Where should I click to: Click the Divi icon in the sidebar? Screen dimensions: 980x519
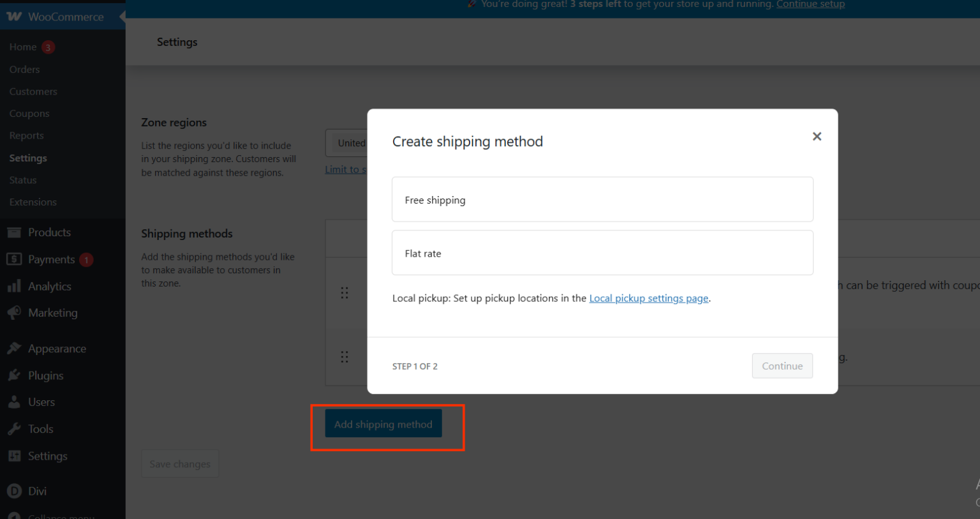pos(15,491)
